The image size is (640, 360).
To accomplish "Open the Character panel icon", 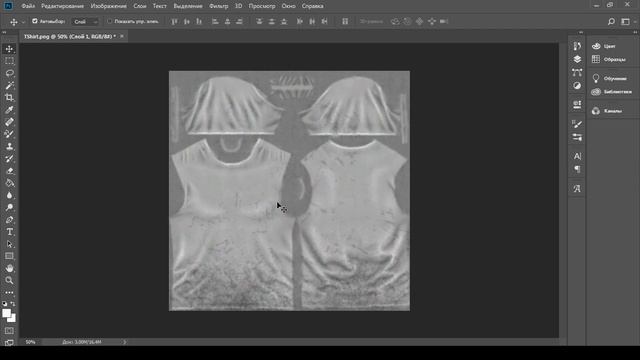I will coord(577,156).
